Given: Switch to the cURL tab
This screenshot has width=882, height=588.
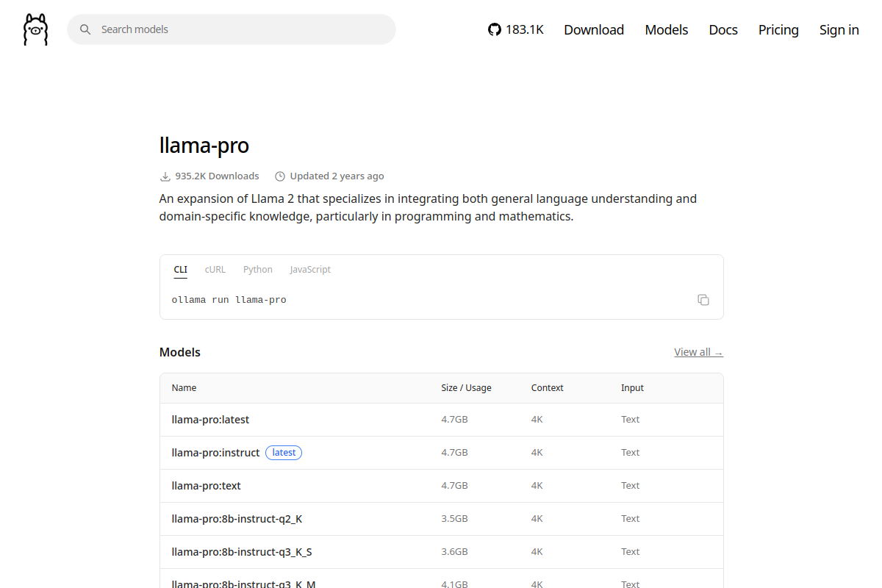Looking at the screenshot, I should point(215,270).
